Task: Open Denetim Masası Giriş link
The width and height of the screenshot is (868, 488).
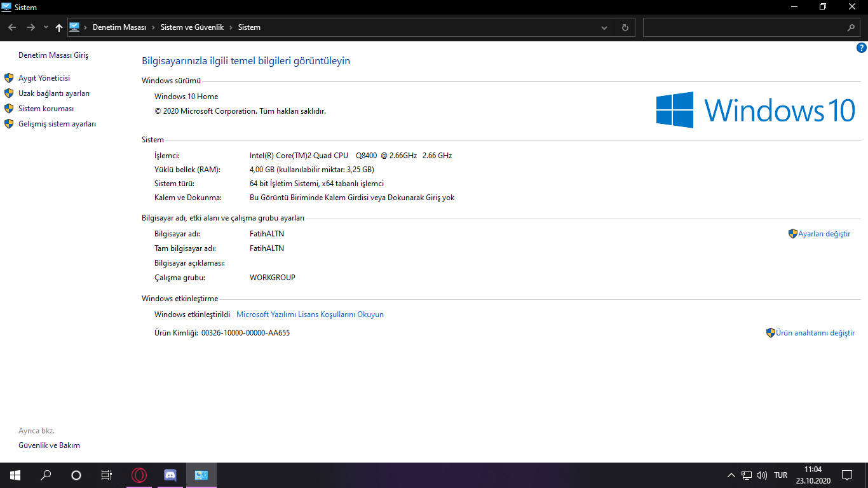Action: (53, 55)
